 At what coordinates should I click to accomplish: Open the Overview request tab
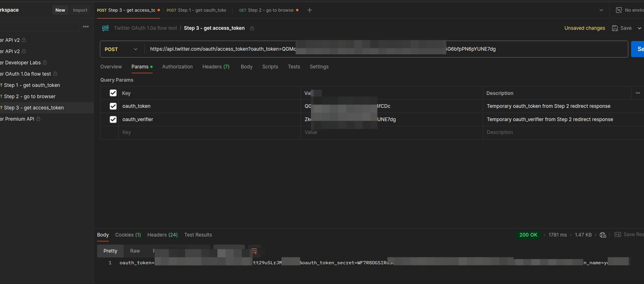[111, 67]
